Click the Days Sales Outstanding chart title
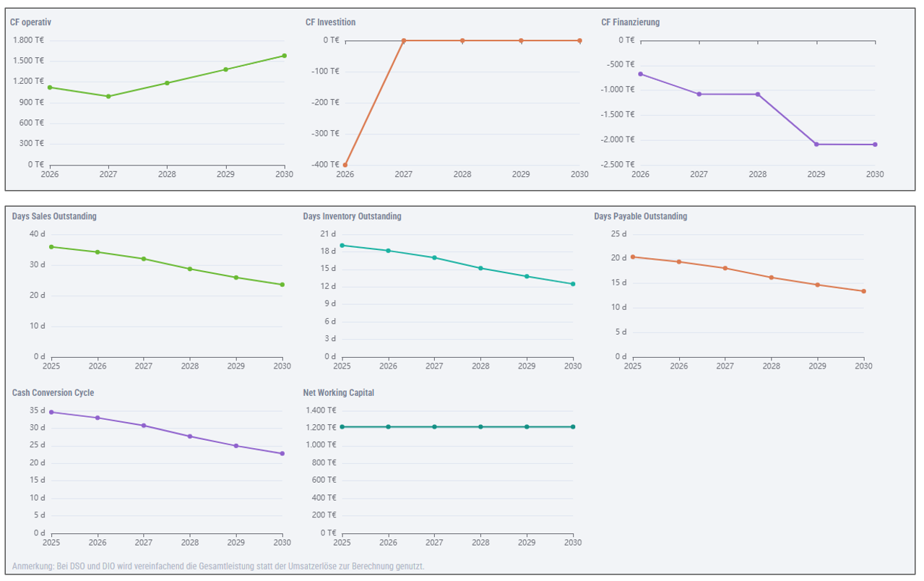This screenshot has height=581, width=924. click(x=54, y=216)
